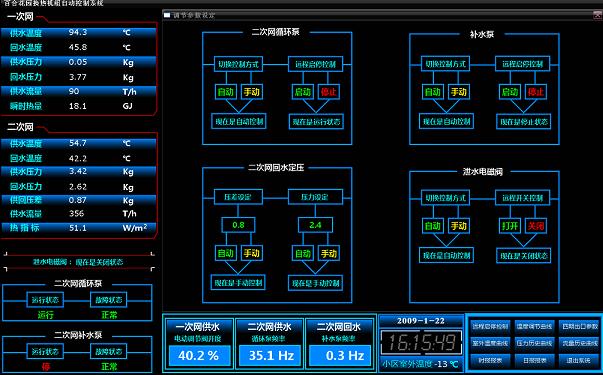Click red 停止 under 二次网循环泵 remote control
This screenshot has height=375, width=603.
[x=328, y=92]
